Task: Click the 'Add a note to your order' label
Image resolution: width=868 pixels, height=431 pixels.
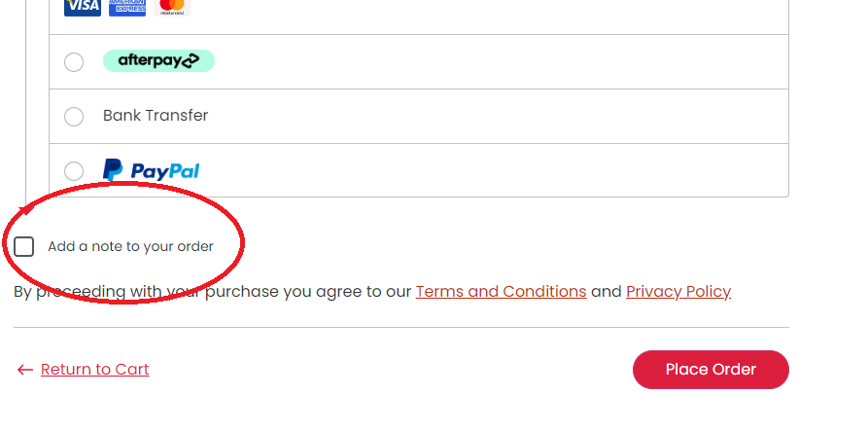Action: coord(130,246)
